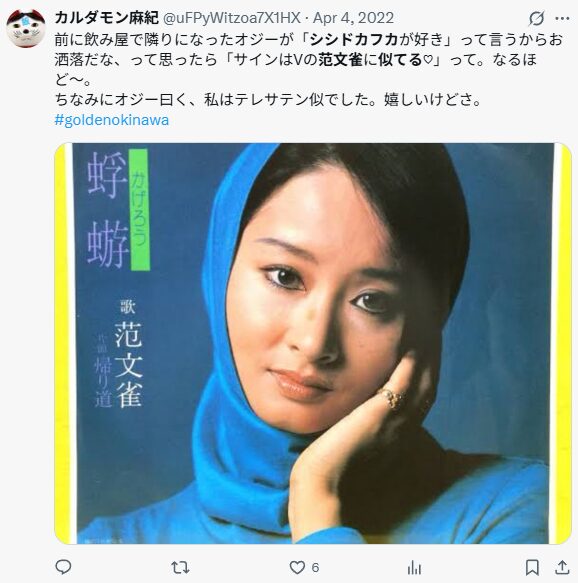
Task: Click singer name 范文雀 on the album cover
Action: (x=128, y=364)
